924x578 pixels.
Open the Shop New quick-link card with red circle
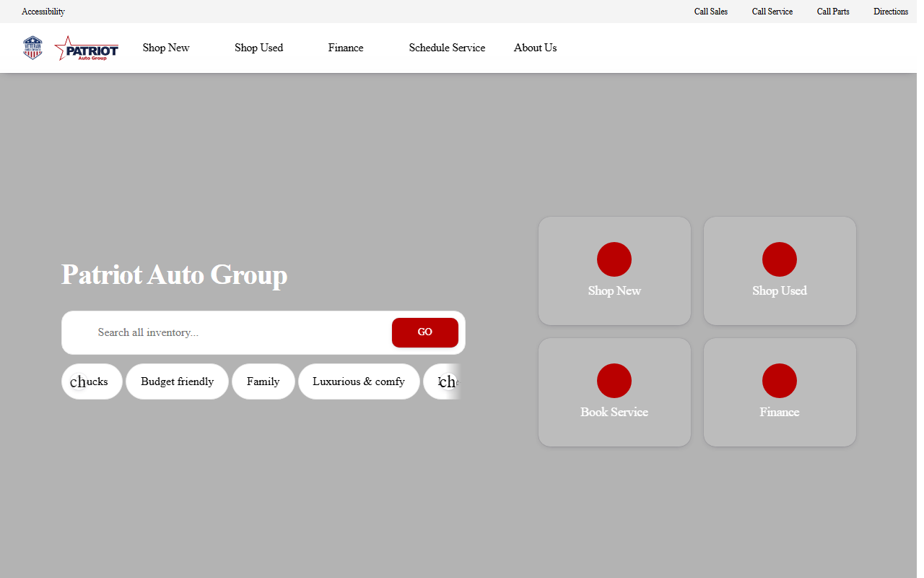click(x=614, y=271)
